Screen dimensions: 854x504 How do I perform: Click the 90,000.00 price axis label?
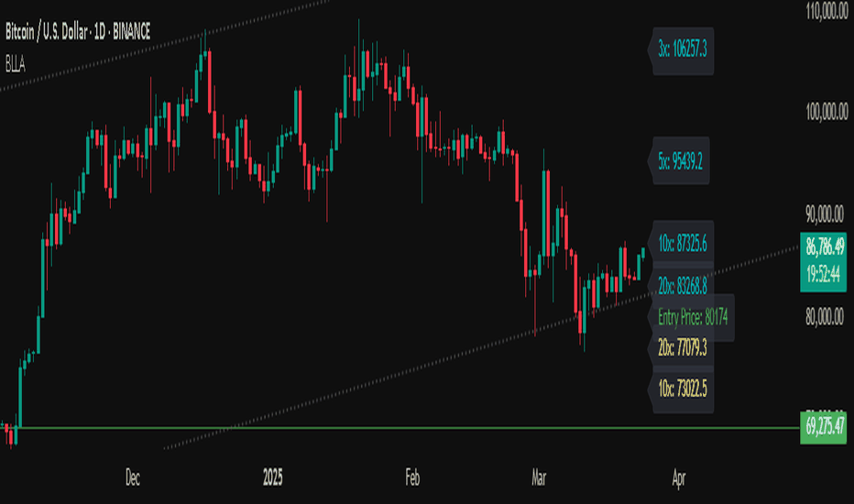click(x=827, y=214)
